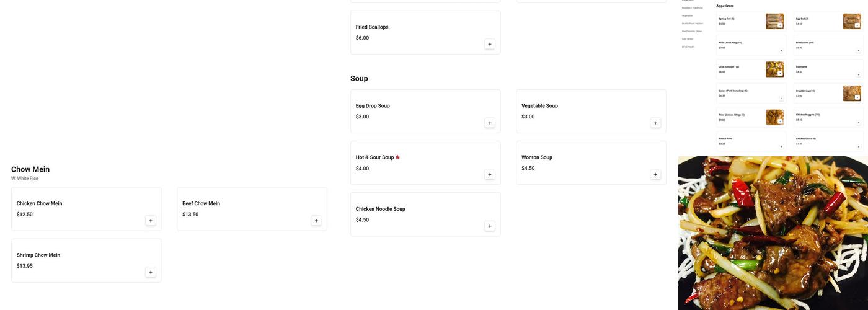The width and height of the screenshot is (868, 310).
Task: Add Wonton Soup using plus icon
Action: (655, 175)
